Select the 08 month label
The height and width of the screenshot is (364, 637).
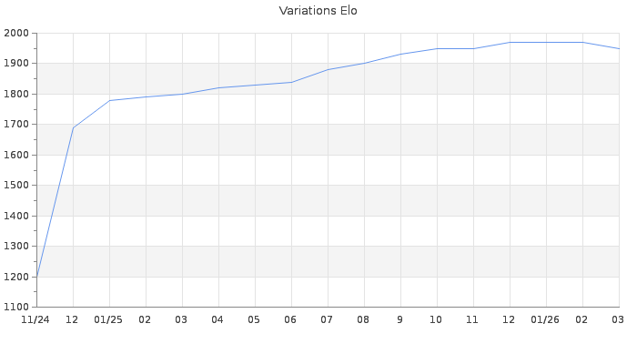364,319
